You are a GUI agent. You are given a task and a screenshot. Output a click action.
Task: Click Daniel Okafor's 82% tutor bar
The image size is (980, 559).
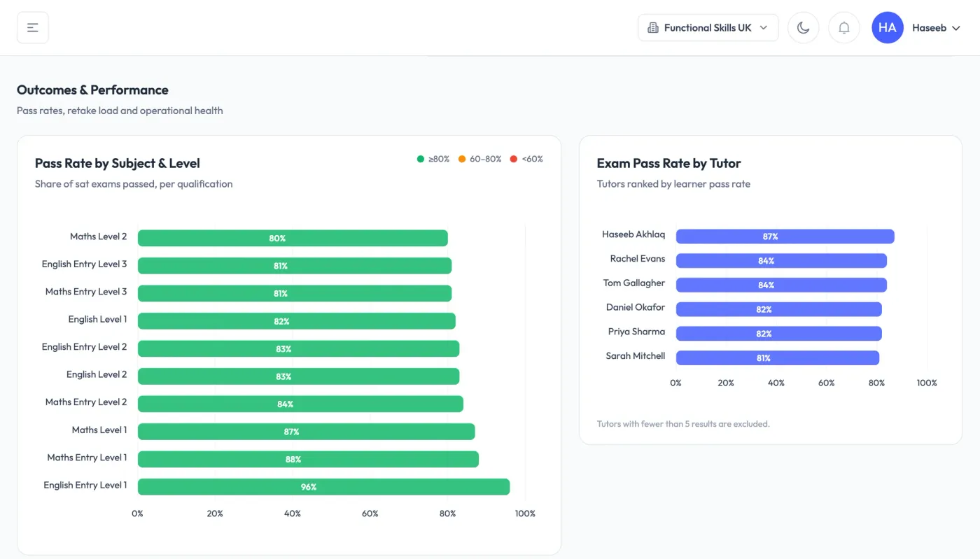pyautogui.click(x=778, y=309)
